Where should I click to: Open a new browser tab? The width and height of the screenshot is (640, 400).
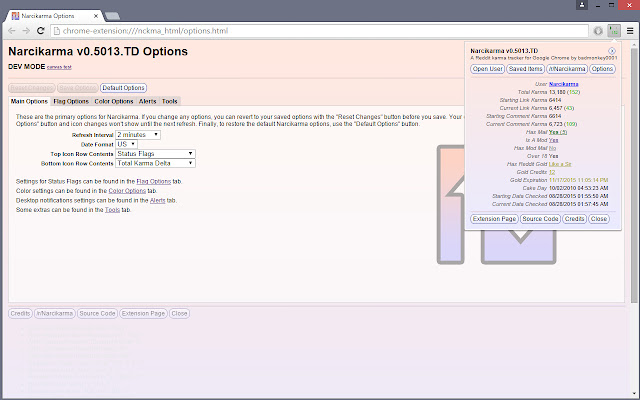tap(112, 16)
